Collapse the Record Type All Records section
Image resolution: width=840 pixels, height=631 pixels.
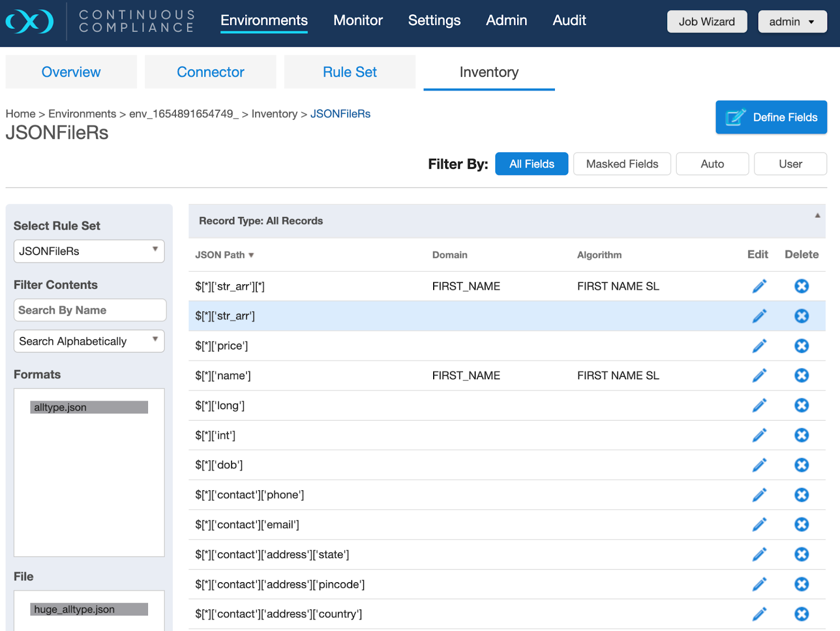pos(817,215)
